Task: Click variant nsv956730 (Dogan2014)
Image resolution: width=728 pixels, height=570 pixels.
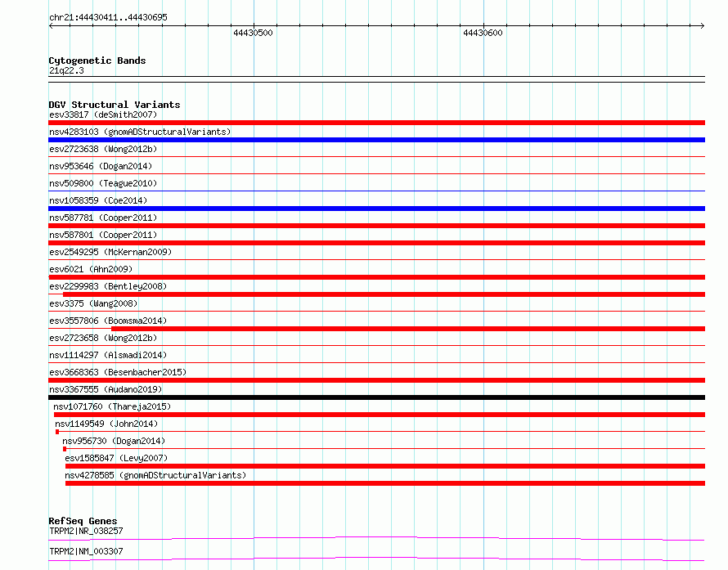Action: (x=114, y=441)
